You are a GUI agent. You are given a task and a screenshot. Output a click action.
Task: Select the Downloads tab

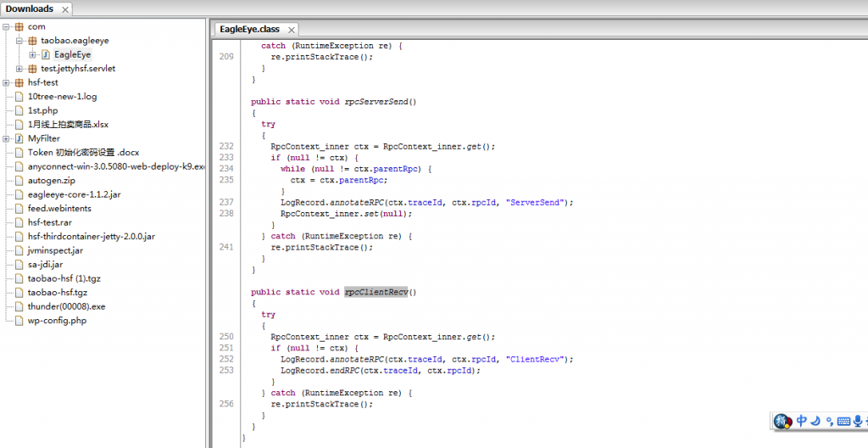pyautogui.click(x=30, y=8)
